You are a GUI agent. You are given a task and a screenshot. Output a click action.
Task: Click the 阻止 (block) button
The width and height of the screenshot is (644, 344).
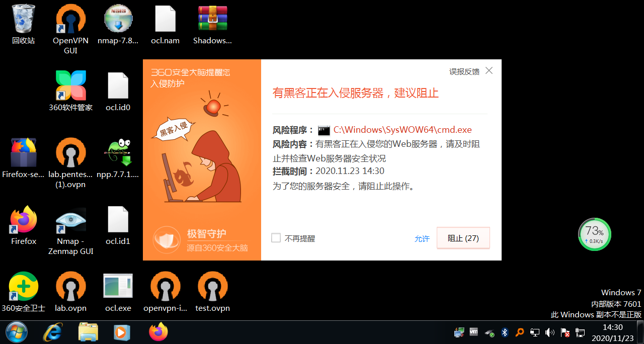click(463, 238)
